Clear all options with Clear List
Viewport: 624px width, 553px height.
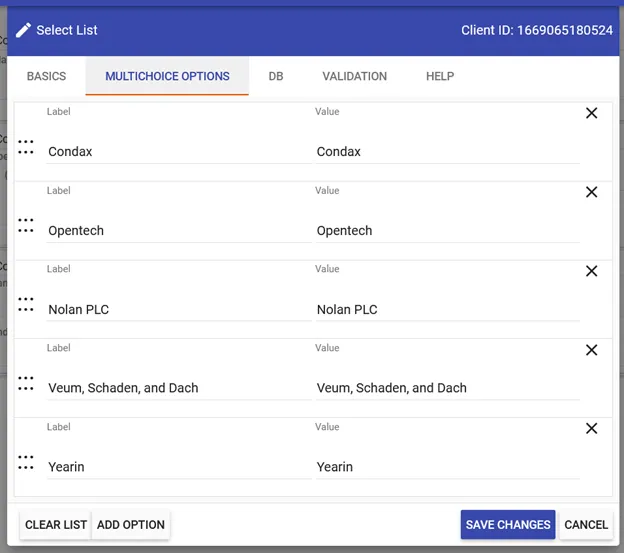pyautogui.click(x=56, y=525)
